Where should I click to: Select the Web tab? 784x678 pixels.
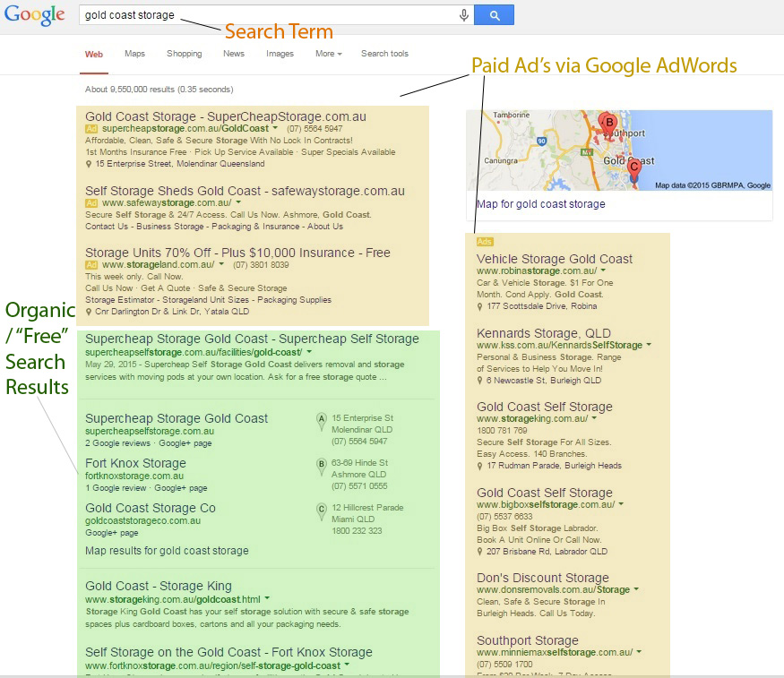click(x=94, y=54)
